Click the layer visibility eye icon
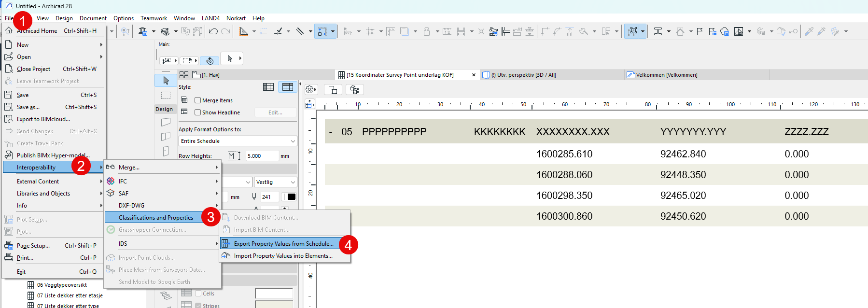Screen dimensions: 868x308 165,31
